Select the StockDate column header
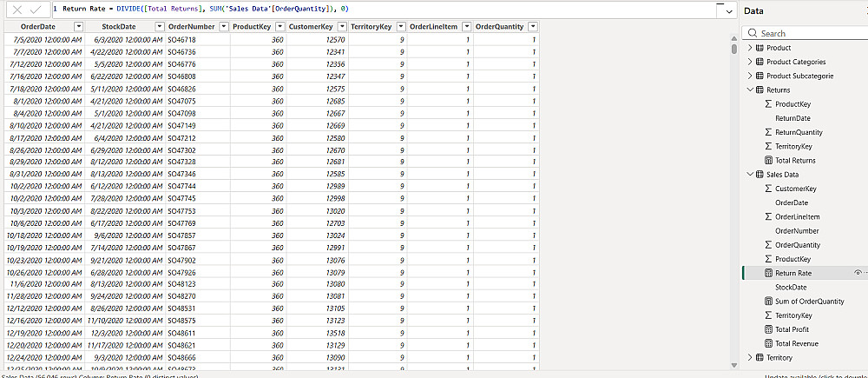Screen dimensions: 868x378 coord(119,27)
